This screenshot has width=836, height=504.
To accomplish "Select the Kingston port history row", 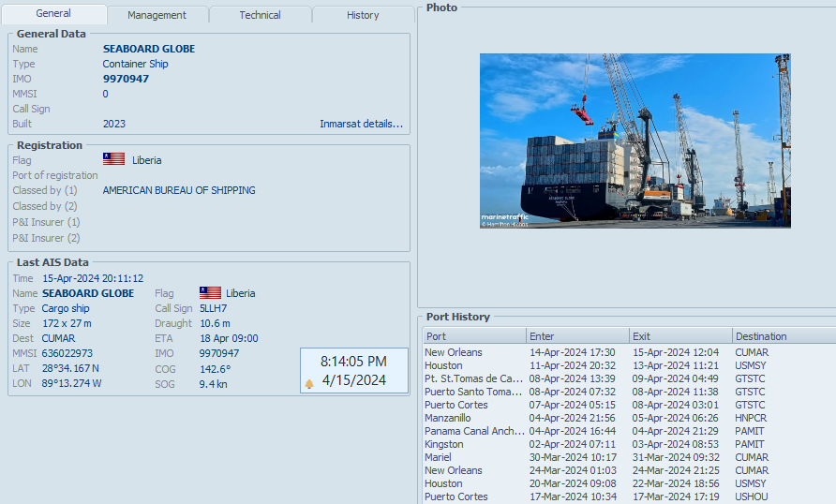I will pos(629,444).
